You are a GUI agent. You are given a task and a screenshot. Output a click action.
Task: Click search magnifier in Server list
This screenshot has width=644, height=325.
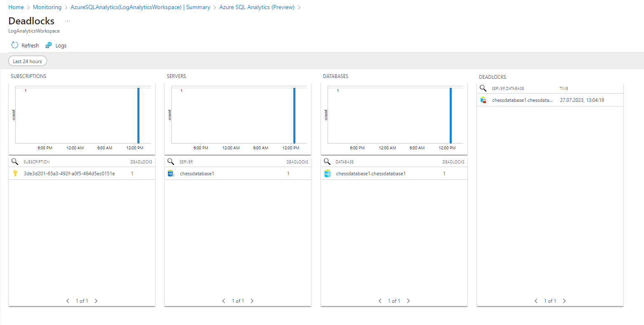[x=171, y=162]
